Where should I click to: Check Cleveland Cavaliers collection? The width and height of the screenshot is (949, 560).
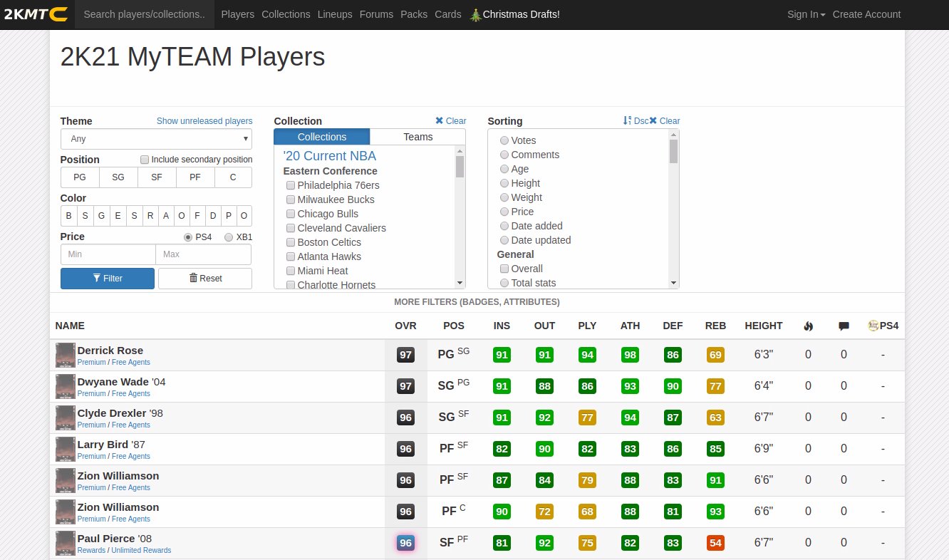tap(291, 228)
